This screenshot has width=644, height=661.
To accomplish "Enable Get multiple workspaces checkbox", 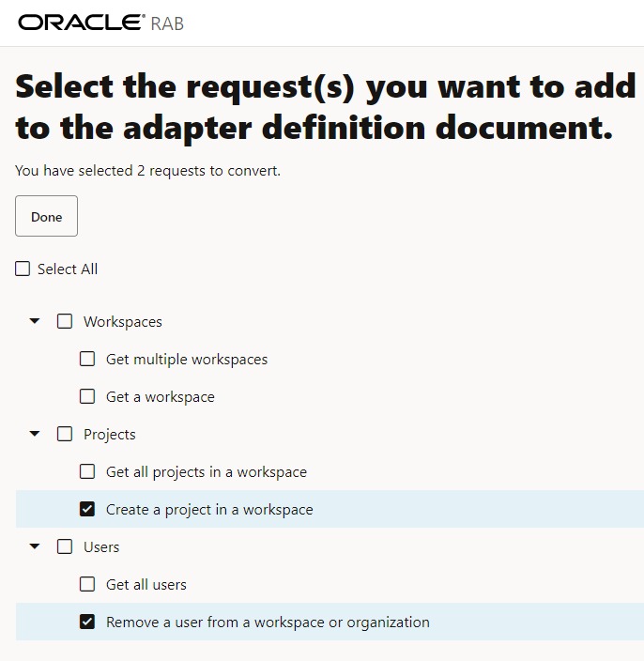I will coord(87,359).
